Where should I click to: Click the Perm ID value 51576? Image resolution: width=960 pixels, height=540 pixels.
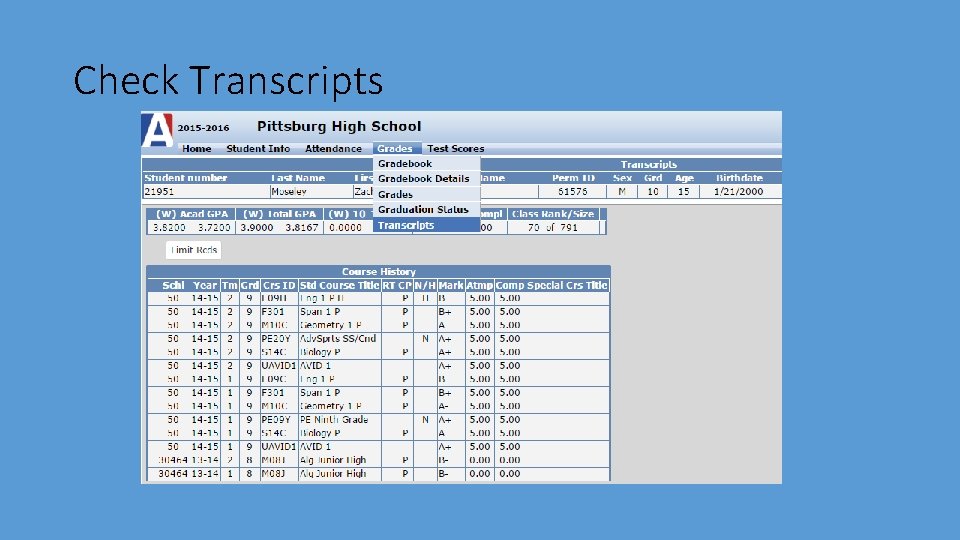click(572, 192)
